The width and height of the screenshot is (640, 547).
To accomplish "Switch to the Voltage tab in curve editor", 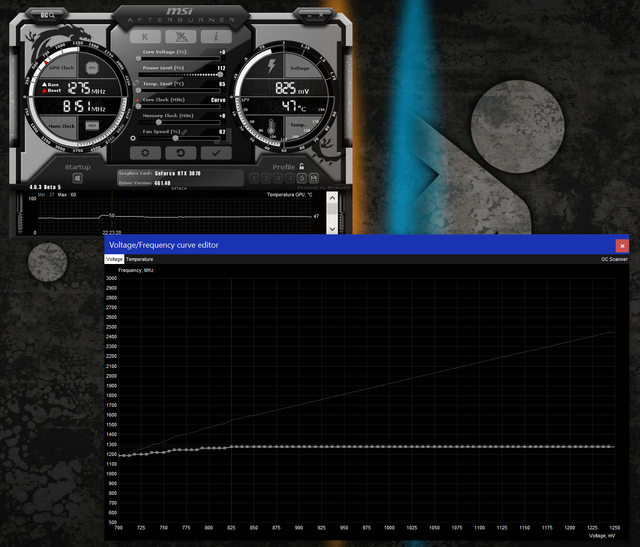I will pyautogui.click(x=114, y=259).
